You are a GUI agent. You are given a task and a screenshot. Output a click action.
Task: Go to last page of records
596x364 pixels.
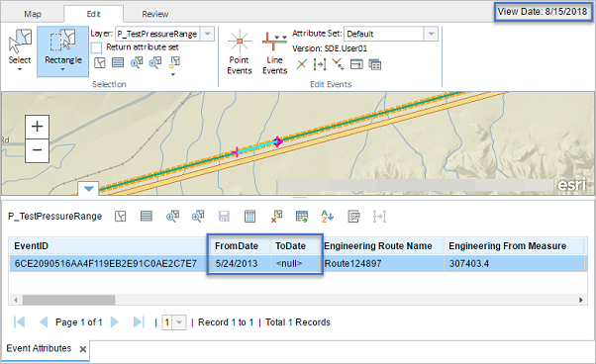coord(139,322)
